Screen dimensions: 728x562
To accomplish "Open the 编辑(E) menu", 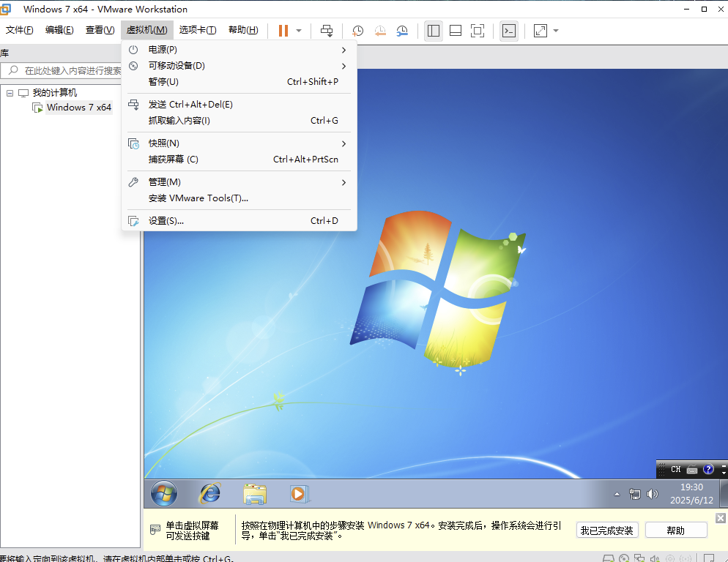I will tap(59, 30).
